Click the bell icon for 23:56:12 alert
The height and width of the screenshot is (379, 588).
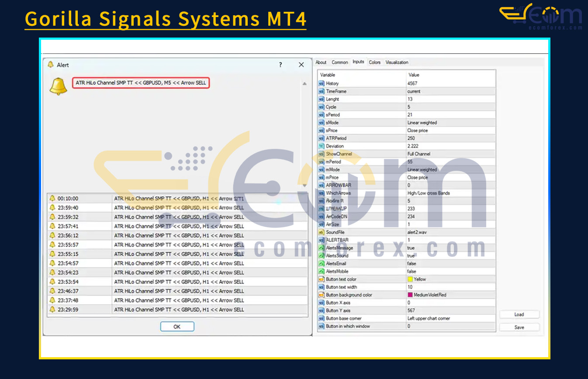click(52, 235)
